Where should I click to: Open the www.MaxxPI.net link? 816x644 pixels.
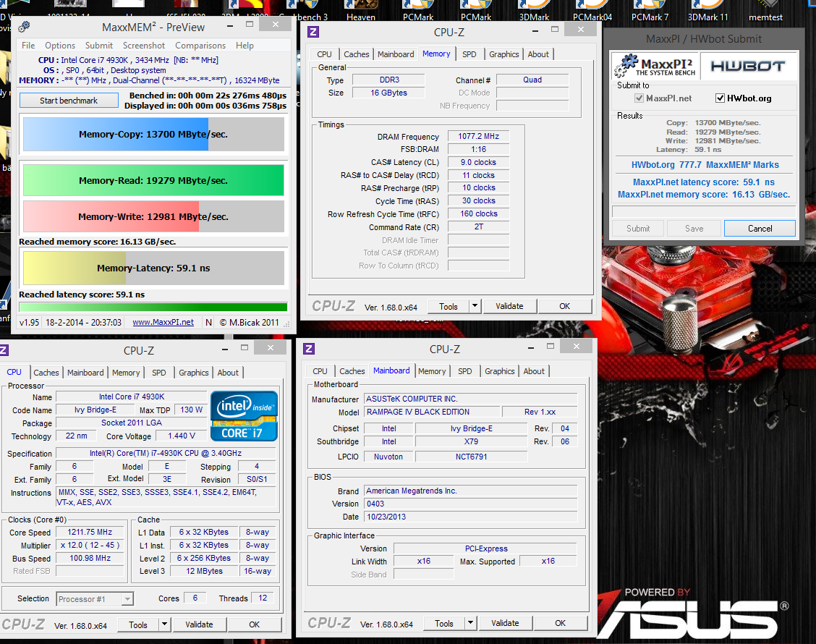point(163,322)
